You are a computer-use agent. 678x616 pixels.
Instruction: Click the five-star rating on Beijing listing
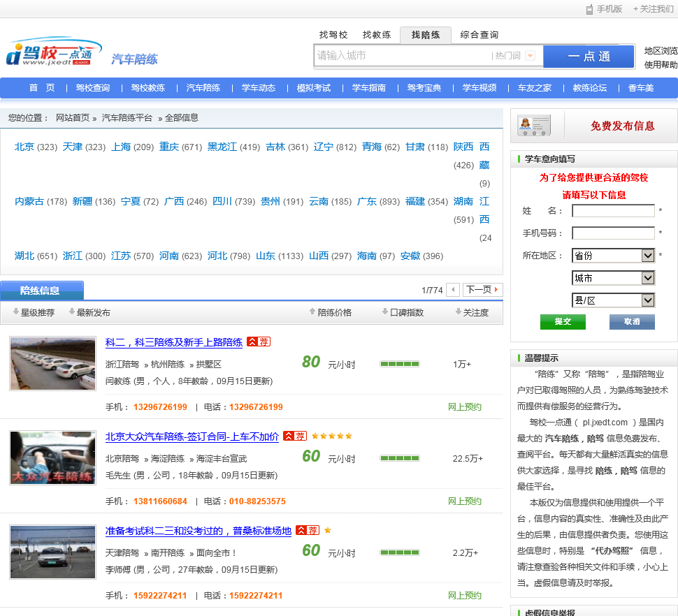click(x=332, y=437)
